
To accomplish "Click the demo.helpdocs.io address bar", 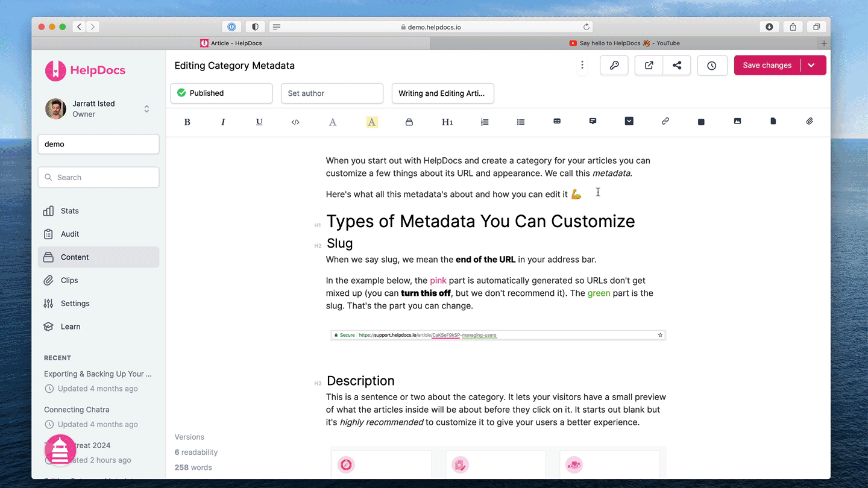I will [x=430, y=27].
